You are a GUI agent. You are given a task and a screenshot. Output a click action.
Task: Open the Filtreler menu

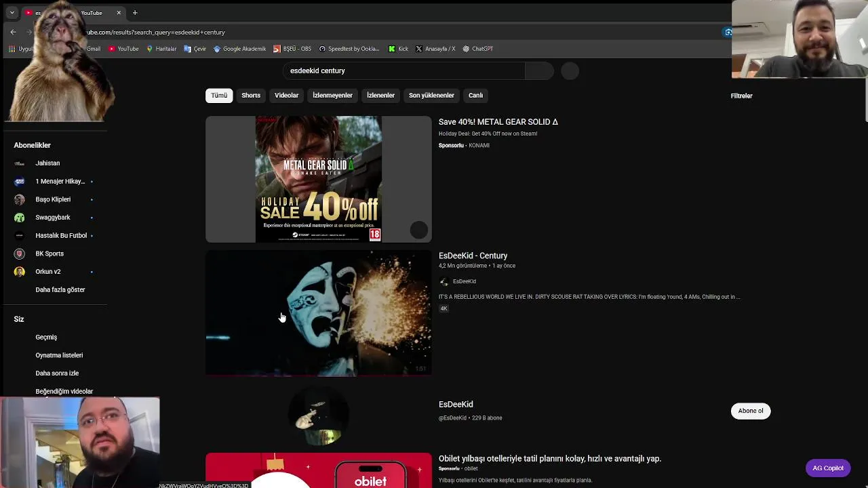point(741,96)
